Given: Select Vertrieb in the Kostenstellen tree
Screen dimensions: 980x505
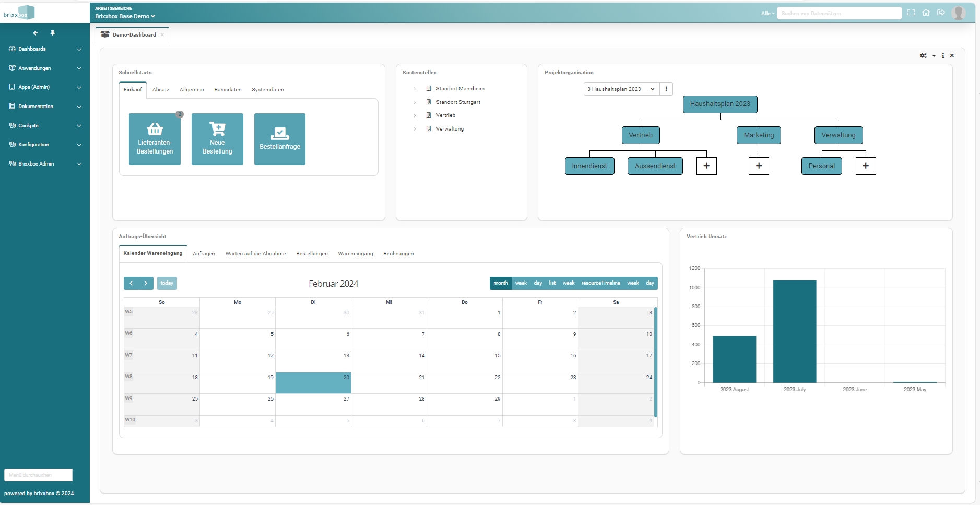Looking at the screenshot, I should [x=445, y=115].
